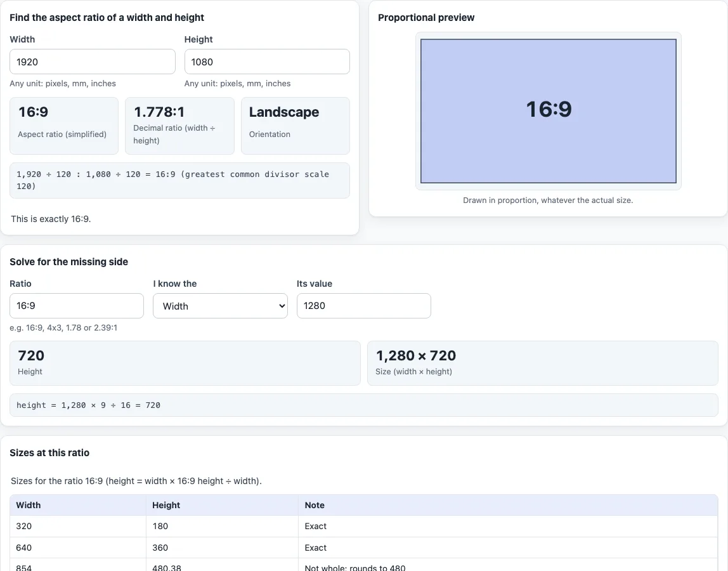Click the 'Solve for the missing side' heading
Viewport: 728px width, 571px height.
[x=68, y=261]
